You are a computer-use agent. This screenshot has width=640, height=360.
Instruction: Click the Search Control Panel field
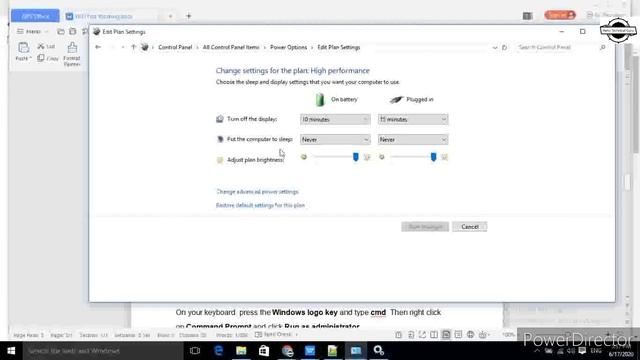tap(557, 47)
